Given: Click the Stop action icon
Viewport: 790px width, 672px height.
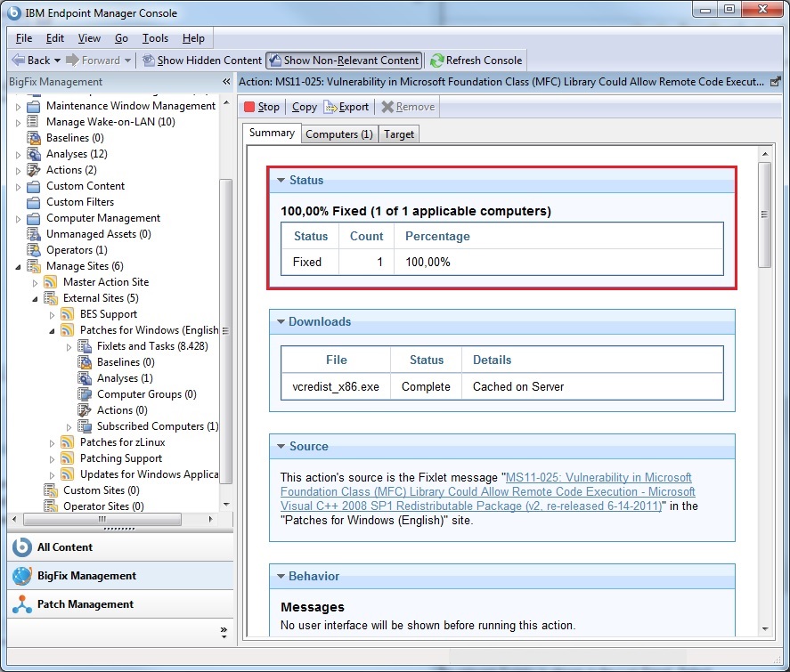Looking at the screenshot, I should click(248, 107).
